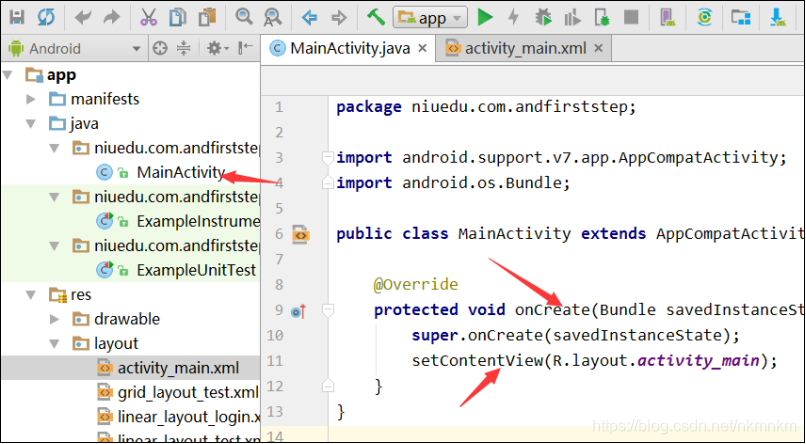This screenshot has height=444, width=806.
Task: Collapse the package containing ExampleInstrumentedTest
Action: tap(54, 197)
